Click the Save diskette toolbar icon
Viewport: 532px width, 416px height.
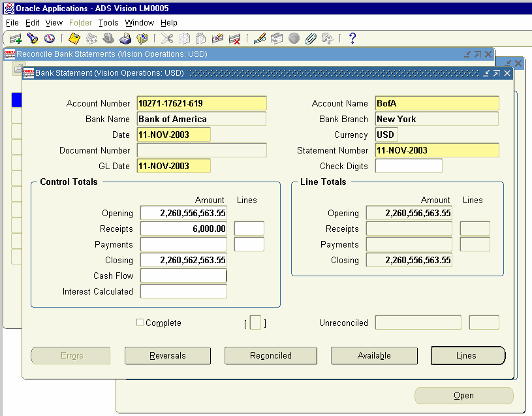click(74, 39)
